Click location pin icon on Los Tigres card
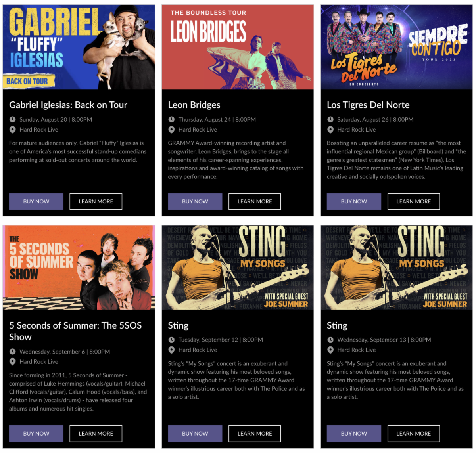The height and width of the screenshot is (453, 476). pos(330,130)
